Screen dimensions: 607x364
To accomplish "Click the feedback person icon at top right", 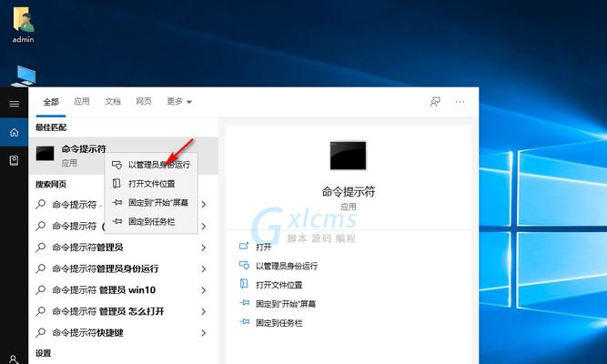I will pyautogui.click(x=435, y=102).
